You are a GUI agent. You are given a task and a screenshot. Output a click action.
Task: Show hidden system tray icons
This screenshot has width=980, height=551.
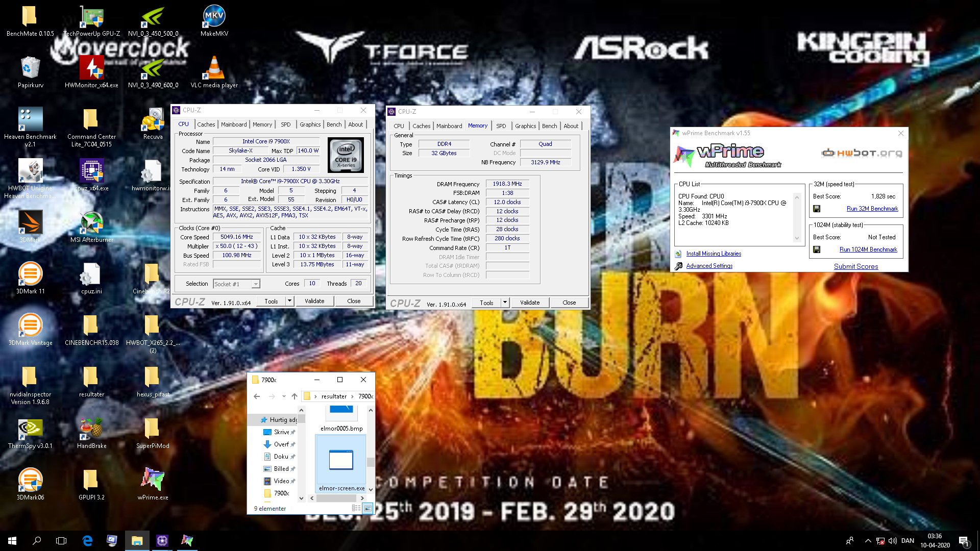point(868,541)
